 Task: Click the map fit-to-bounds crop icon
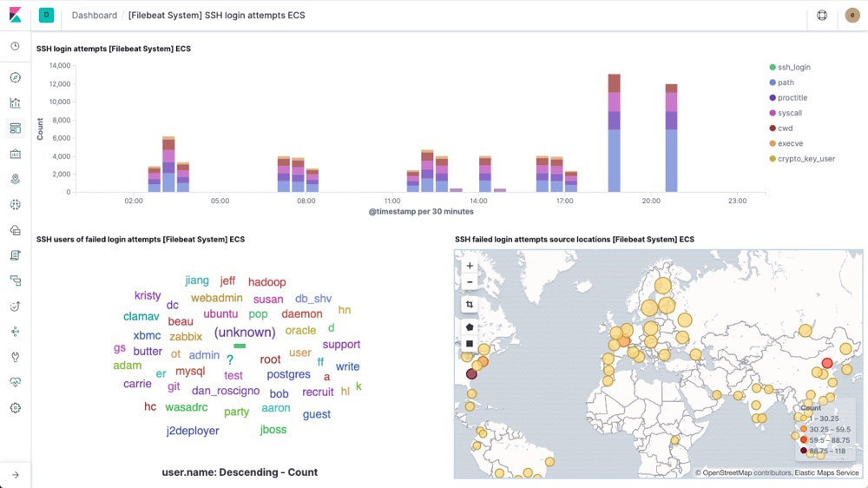coord(470,305)
